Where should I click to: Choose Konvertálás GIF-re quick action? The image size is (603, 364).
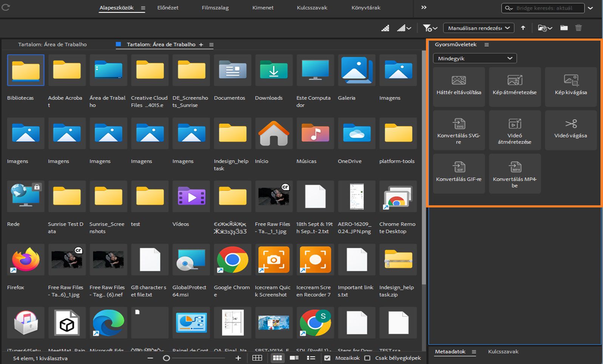tap(459, 174)
